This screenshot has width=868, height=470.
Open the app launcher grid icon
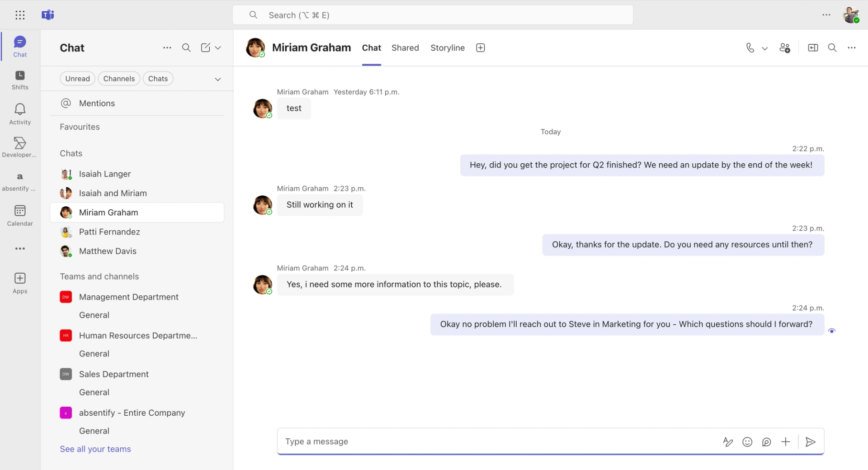point(20,15)
